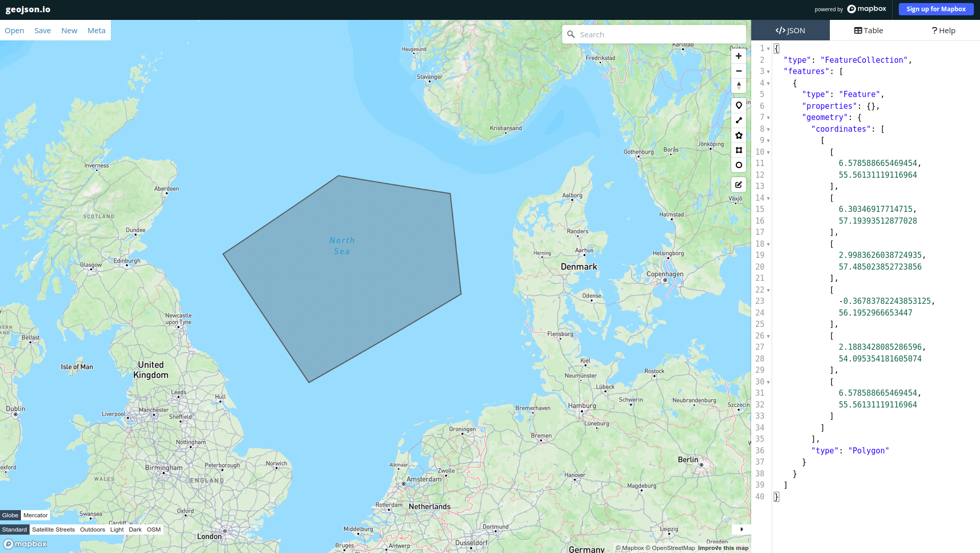This screenshot has height=553, width=980.
Task: Switch basemap to Satellite Streets
Action: 53,530
